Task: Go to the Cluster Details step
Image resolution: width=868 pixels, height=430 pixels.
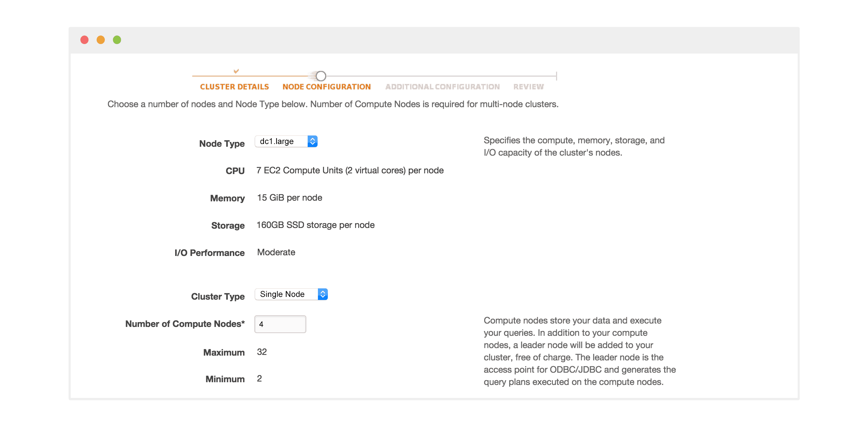Action: (x=235, y=87)
